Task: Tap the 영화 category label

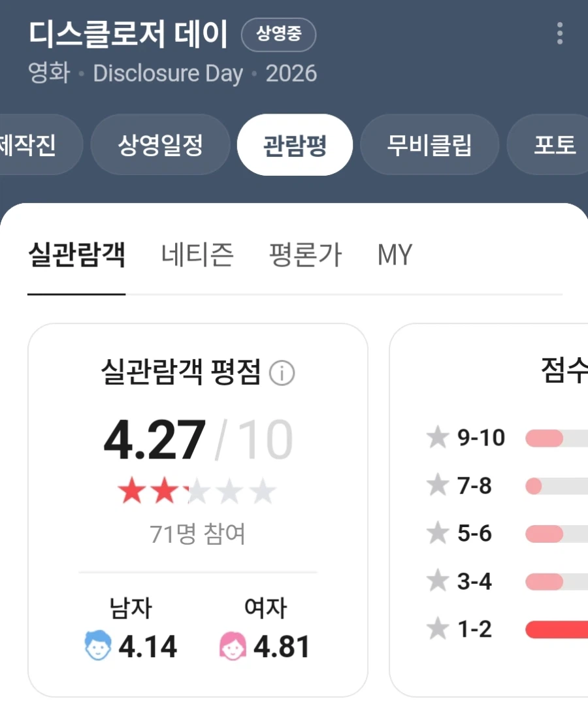Action: coord(49,73)
